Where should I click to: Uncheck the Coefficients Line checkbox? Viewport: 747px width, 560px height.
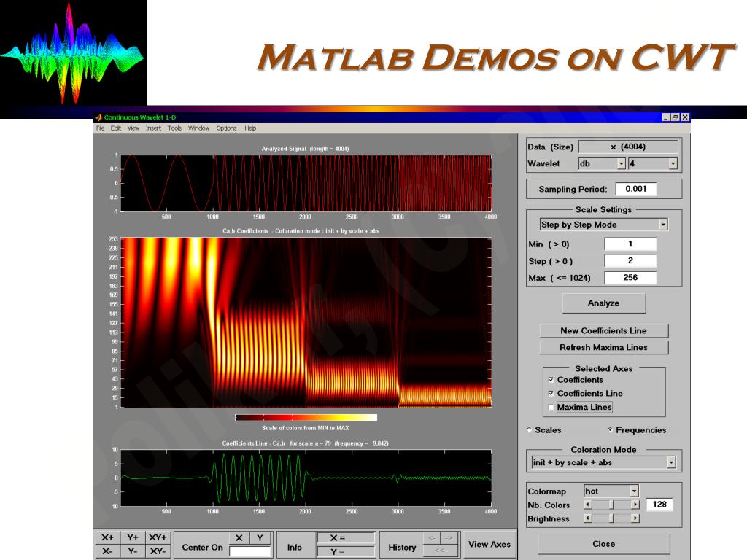(x=551, y=393)
